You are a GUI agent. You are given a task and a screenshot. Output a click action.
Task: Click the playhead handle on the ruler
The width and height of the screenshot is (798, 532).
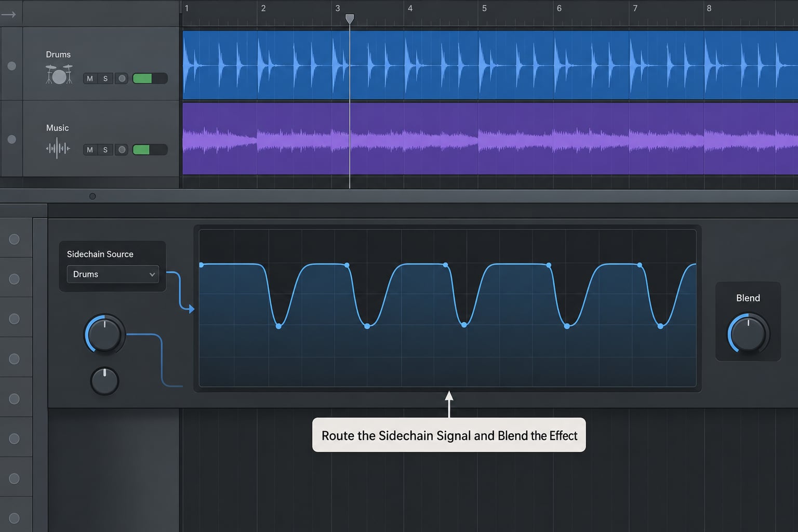coord(350,19)
